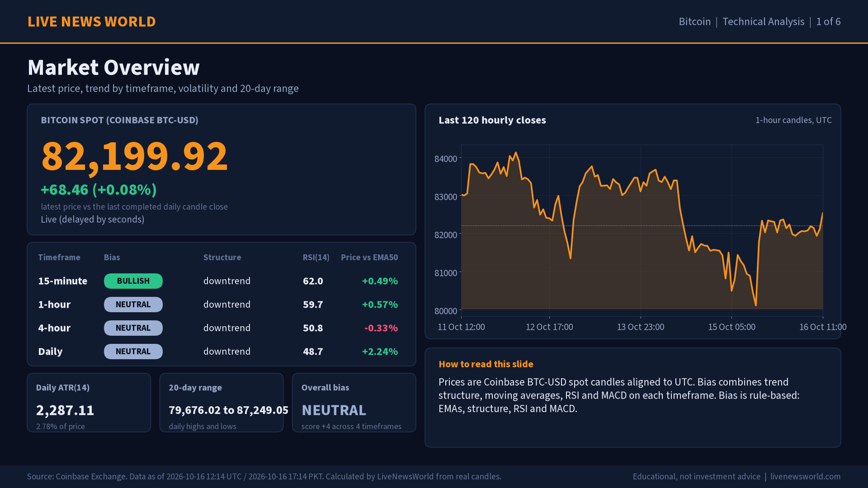Click the 4-hour timeframe label
This screenshot has width=868, height=488.
click(x=54, y=328)
